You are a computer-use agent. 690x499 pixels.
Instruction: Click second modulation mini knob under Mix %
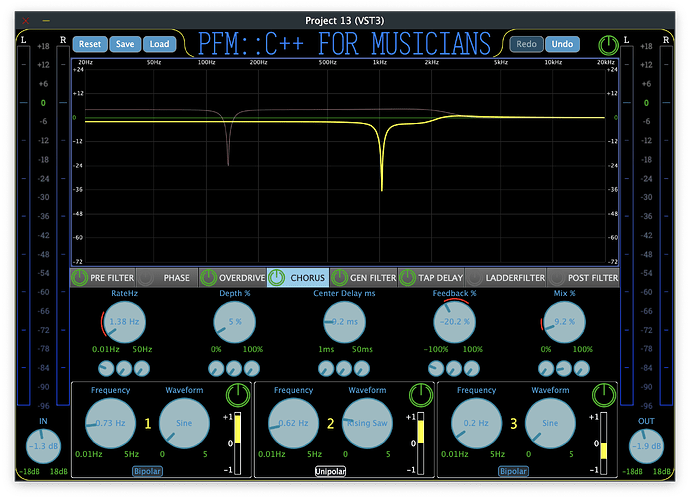(x=564, y=368)
